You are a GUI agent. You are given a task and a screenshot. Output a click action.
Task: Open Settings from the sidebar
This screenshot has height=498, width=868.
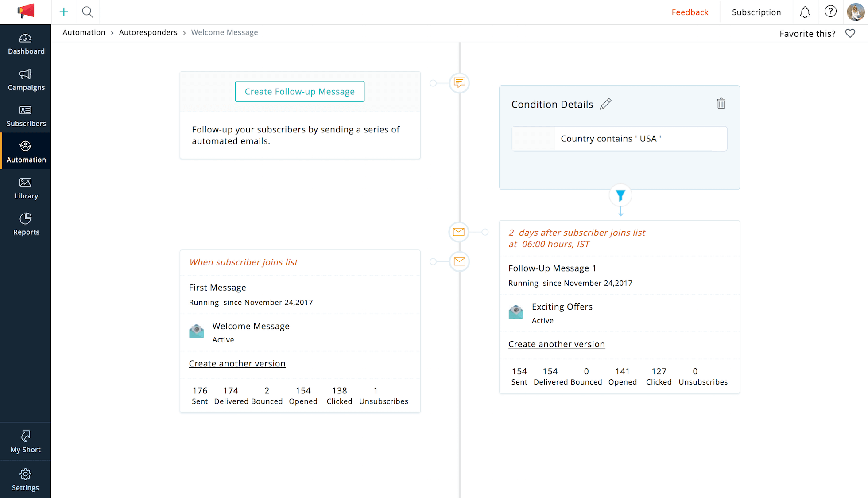click(25, 479)
